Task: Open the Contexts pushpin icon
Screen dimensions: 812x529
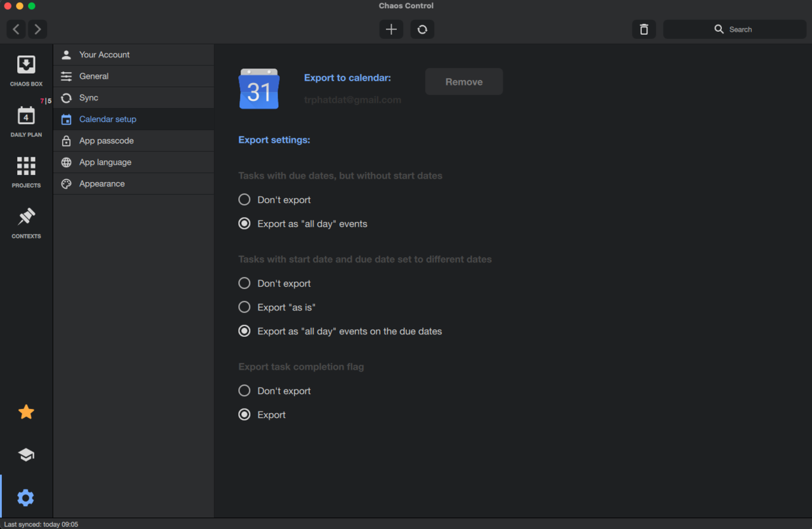Action: 26,217
